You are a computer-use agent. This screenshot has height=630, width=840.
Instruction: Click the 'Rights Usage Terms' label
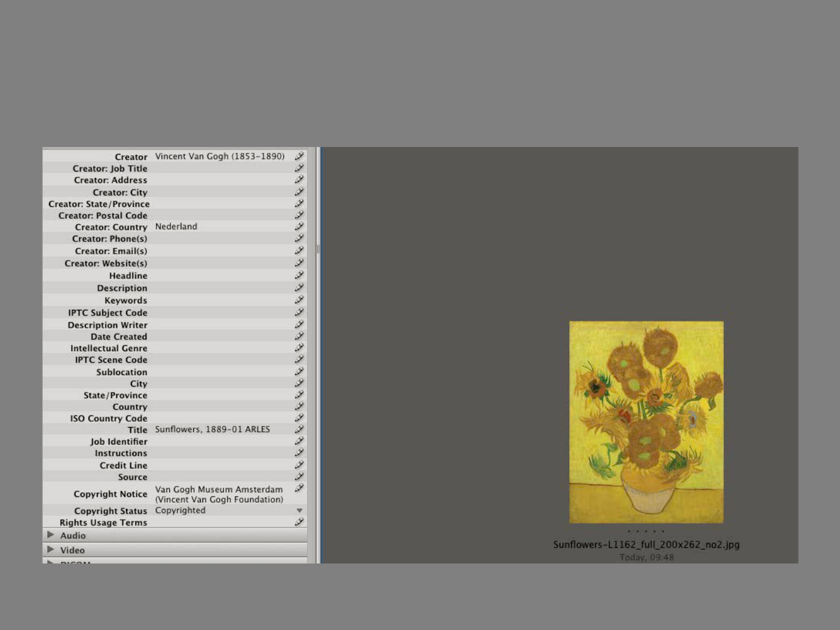[103, 523]
